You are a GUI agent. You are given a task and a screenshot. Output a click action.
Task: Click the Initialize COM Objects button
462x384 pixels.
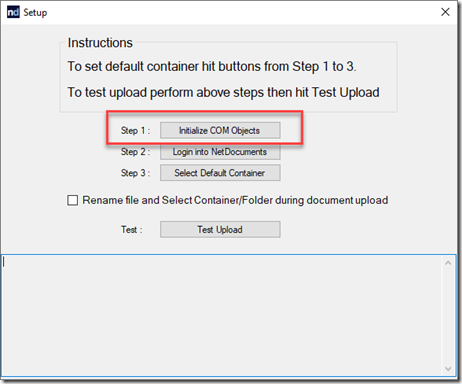tap(220, 130)
